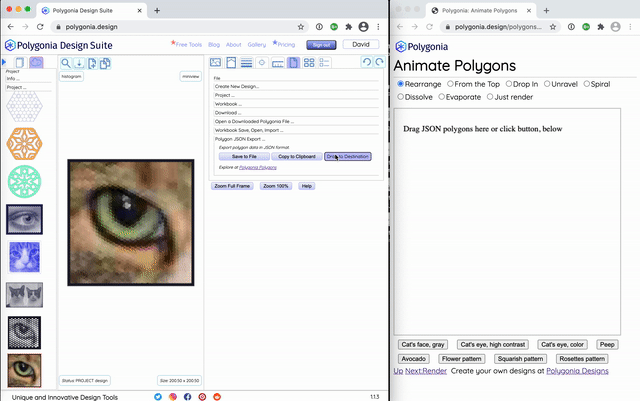Click the add-page document icon
This screenshot has width=640, height=401.
click(x=92, y=63)
